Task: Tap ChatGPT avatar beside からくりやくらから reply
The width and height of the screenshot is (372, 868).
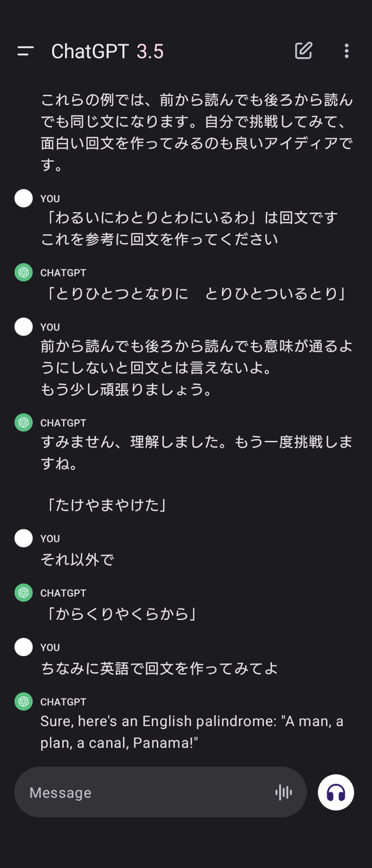Action: [24, 593]
